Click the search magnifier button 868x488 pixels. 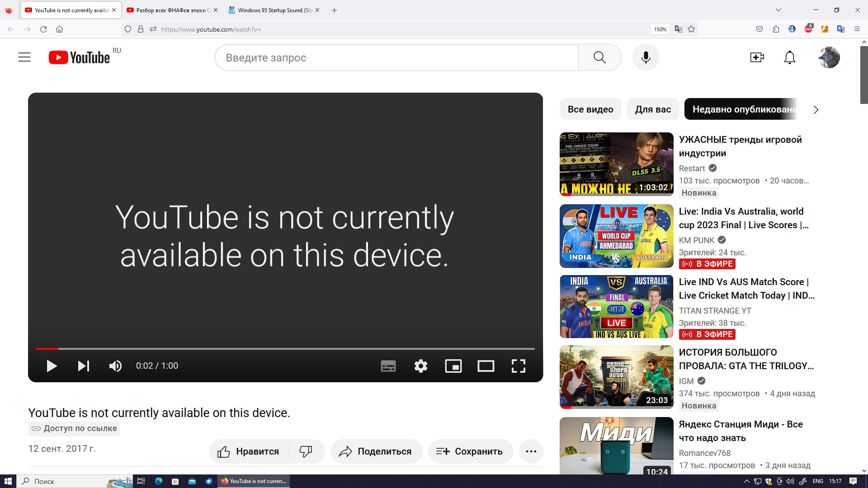point(599,57)
